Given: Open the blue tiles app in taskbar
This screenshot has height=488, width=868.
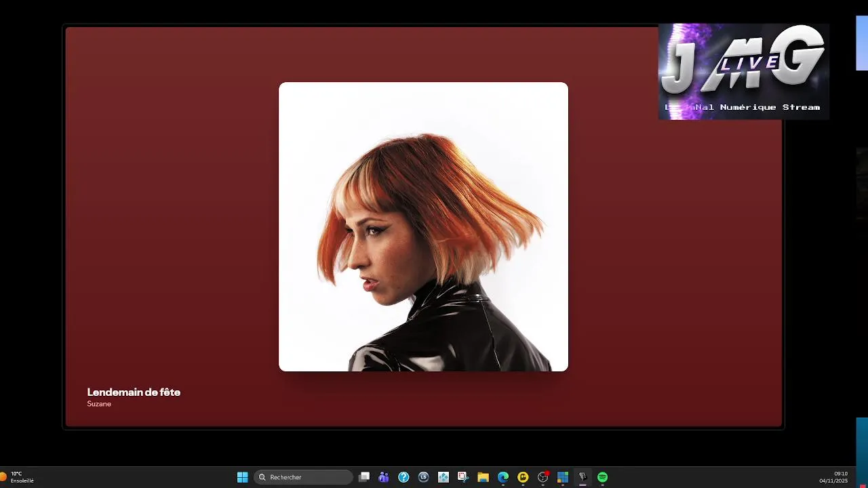Looking at the screenshot, I should pos(562,477).
